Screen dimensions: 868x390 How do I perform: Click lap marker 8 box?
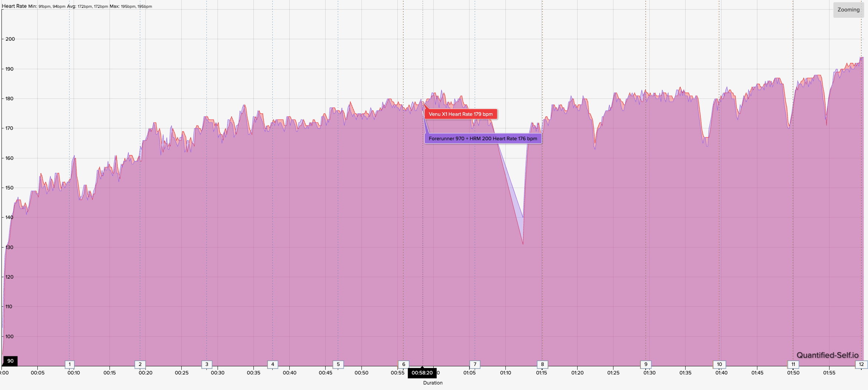click(x=542, y=364)
